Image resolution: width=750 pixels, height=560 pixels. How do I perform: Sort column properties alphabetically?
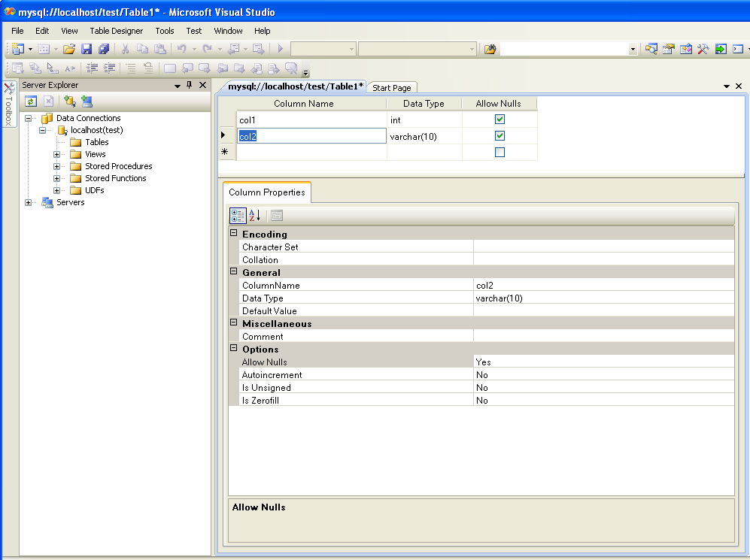(x=255, y=216)
